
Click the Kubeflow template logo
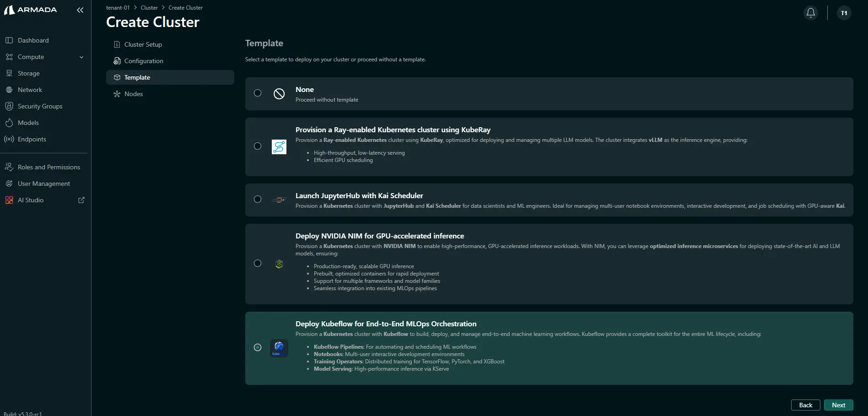click(279, 348)
